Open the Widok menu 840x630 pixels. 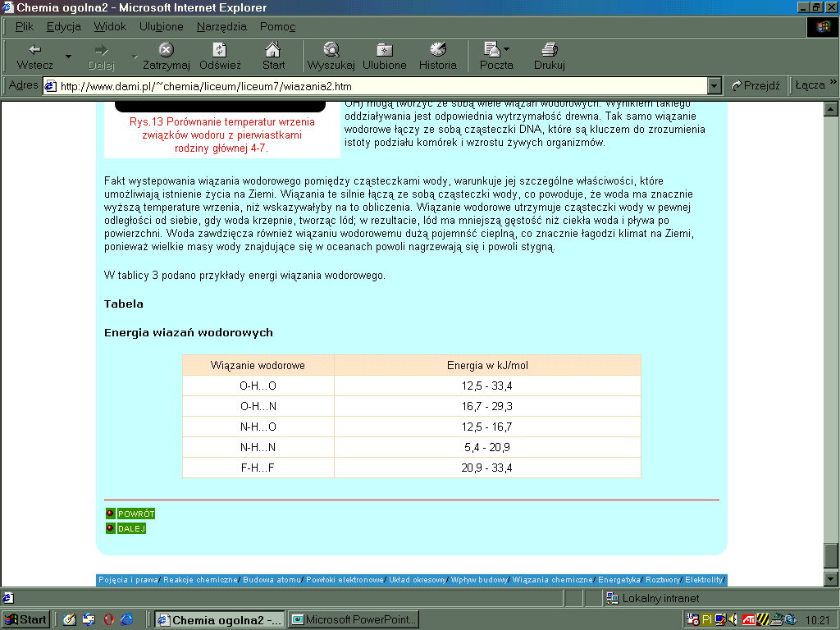coord(110,26)
